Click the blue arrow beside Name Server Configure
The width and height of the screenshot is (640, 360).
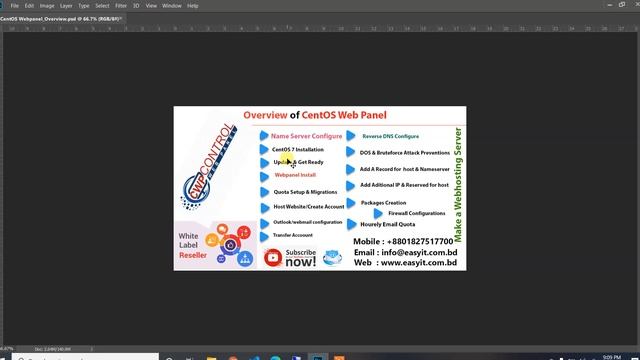pyautogui.click(x=264, y=136)
